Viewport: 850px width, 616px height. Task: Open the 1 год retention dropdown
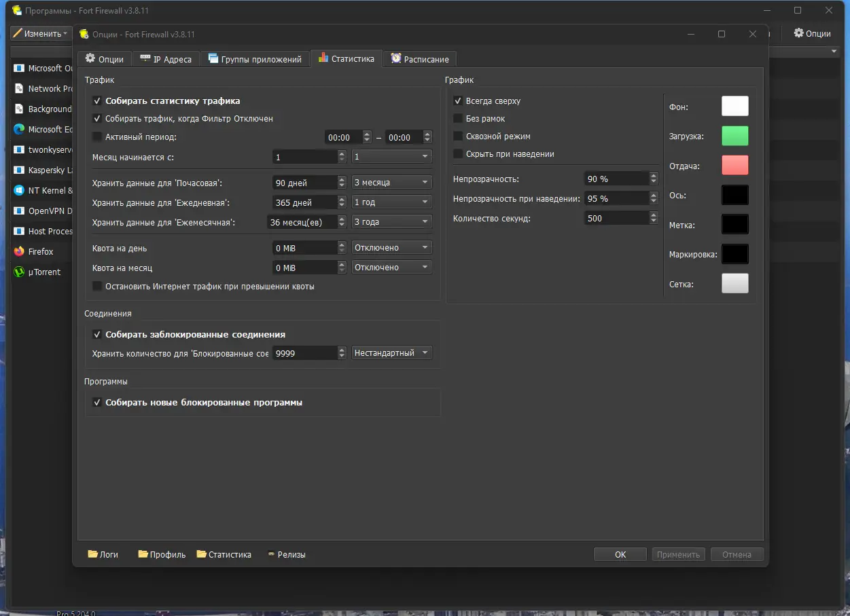(x=392, y=202)
